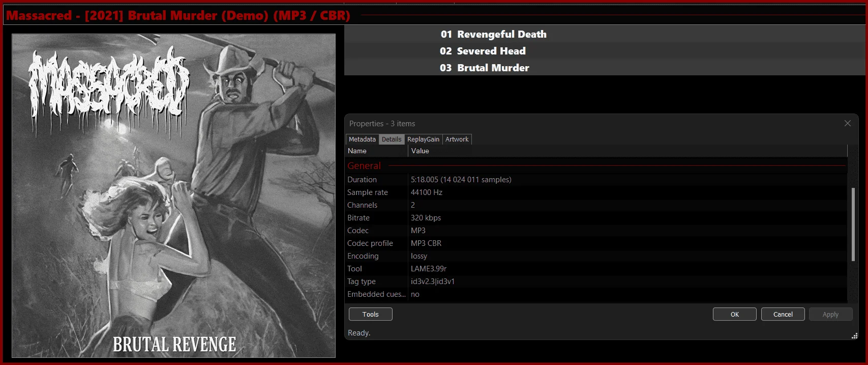The image size is (868, 365).
Task: Click the Tools button
Action: (x=371, y=314)
